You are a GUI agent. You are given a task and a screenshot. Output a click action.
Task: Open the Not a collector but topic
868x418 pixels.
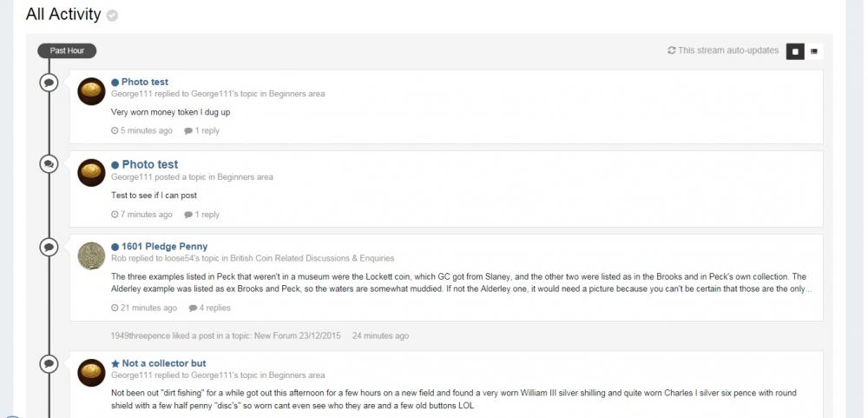point(164,363)
